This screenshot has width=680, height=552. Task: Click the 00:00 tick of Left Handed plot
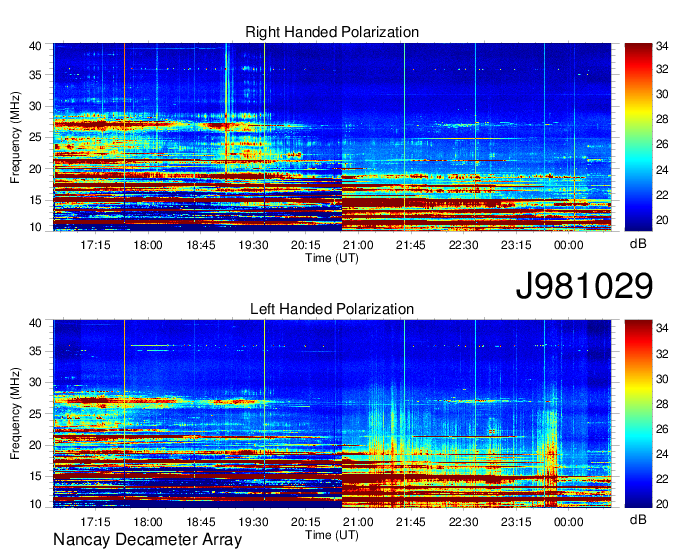pyautogui.click(x=569, y=522)
